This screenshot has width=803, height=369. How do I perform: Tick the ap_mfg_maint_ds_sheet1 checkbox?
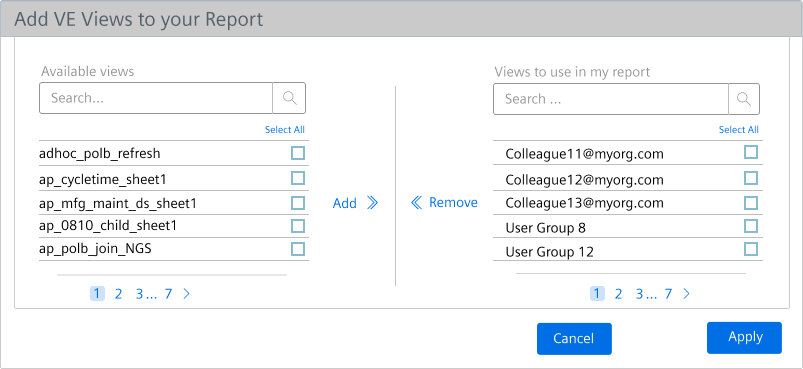(298, 203)
